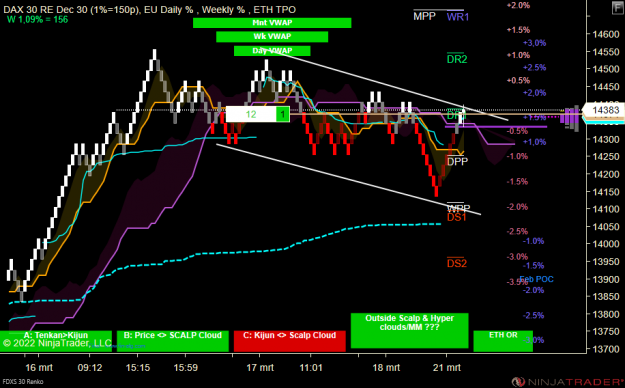Click the '18 mrt' date on time axis
The width and height of the screenshot is (625, 388).
386,367
